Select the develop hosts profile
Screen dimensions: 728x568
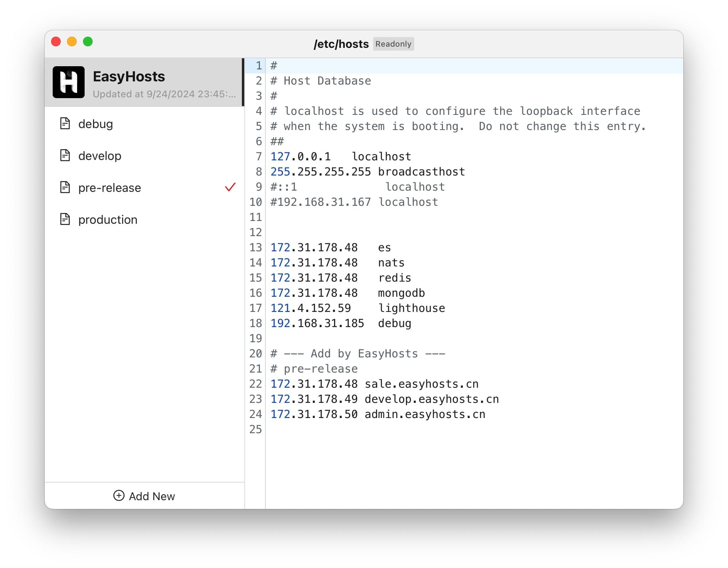[144, 156]
